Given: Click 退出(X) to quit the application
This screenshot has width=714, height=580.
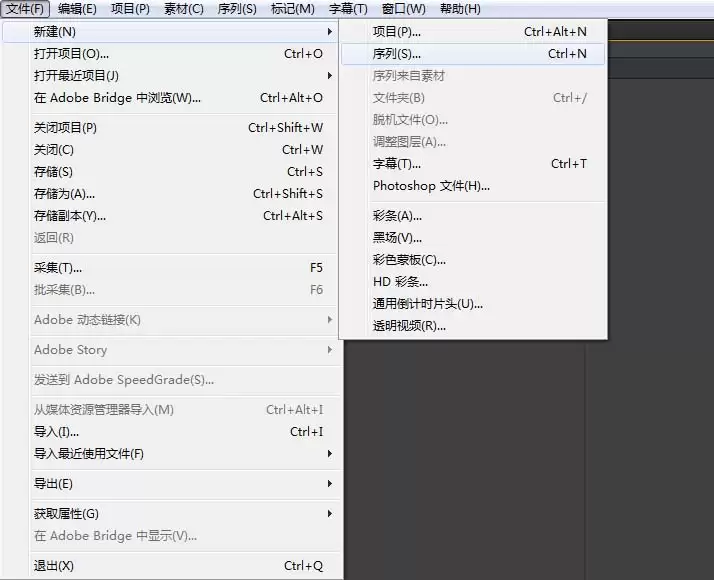Looking at the screenshot, I should 54,566.
